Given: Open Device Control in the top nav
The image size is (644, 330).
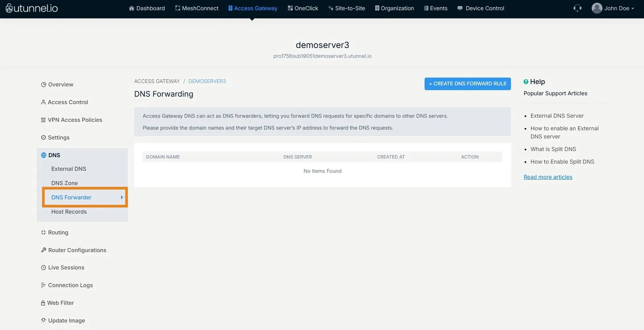Looking at the screenshot, I should tap(481, 8).
